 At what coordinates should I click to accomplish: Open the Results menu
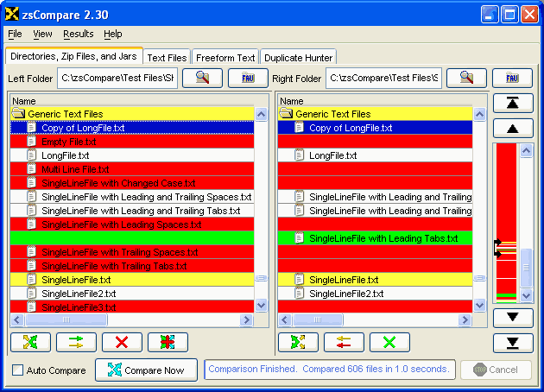(x=79, y=34)
